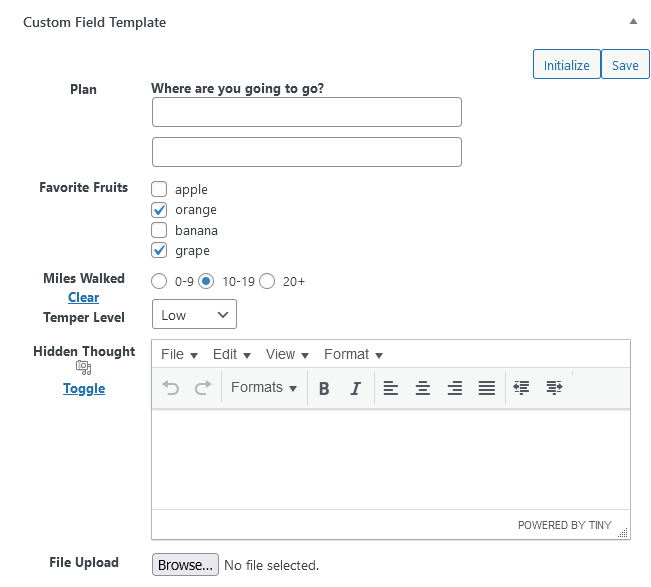The width and height of the screenshot is (651, 587).
Task: Select the 20+ miles radio button
Action: pyautogui.click(x=267, y=281)
